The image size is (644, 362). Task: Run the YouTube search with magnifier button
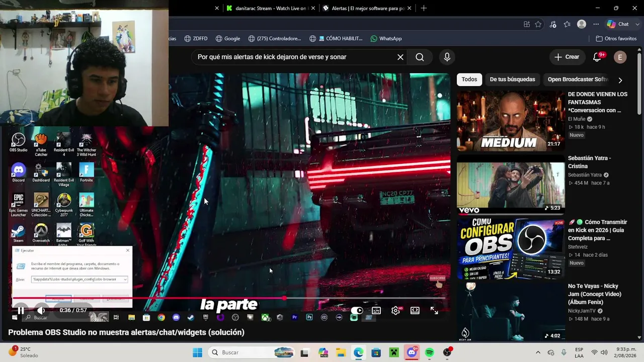(420, 57)
